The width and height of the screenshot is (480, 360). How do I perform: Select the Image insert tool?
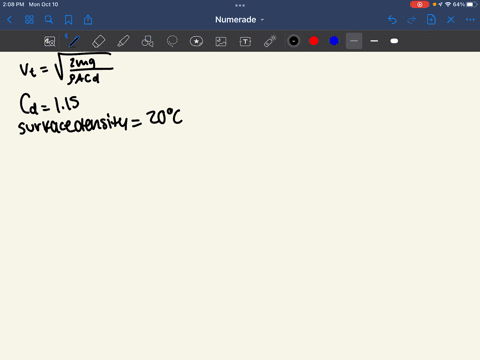point(221,41)
